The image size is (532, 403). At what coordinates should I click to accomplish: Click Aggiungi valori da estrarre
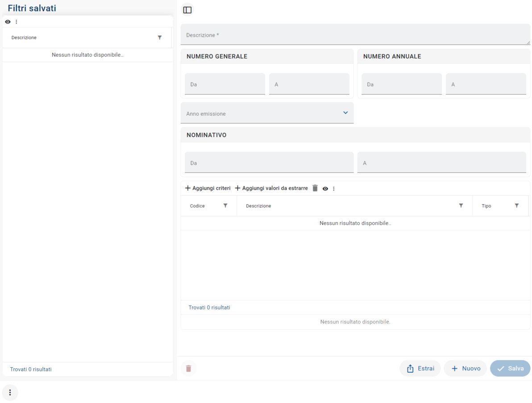(x=271, y=188)
